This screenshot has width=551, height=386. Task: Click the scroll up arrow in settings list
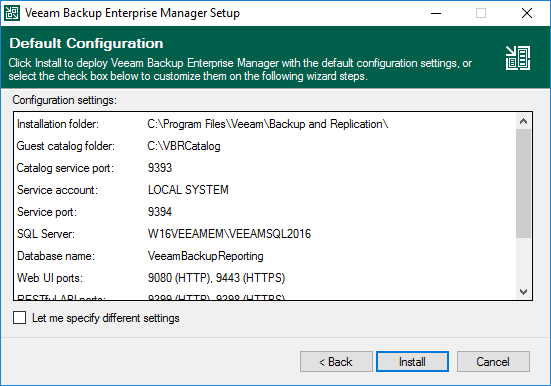coord(524,121)
